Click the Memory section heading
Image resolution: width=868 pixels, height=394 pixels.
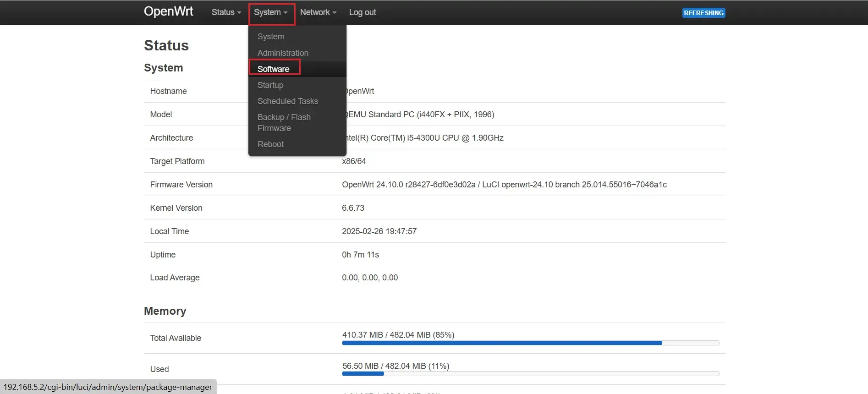click(x=165, y=311)
